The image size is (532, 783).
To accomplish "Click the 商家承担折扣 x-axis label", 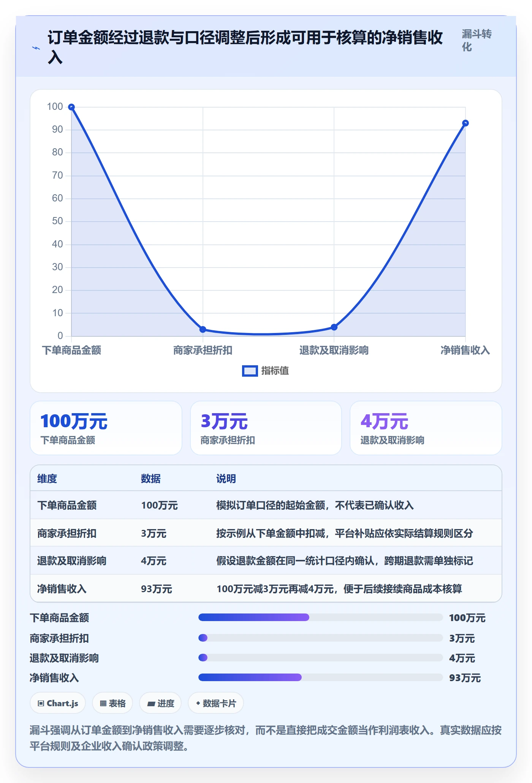I will 203,350.
